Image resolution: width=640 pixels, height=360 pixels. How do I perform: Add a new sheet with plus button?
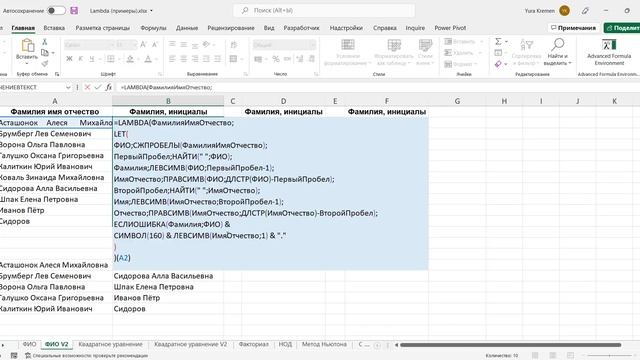(377, 345)
